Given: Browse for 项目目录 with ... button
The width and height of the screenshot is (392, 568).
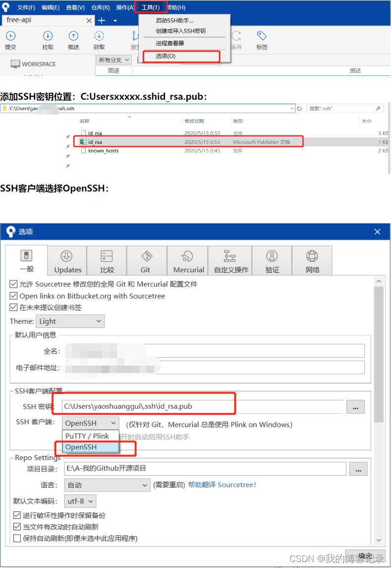Looking at the screenshot, I should click(x=358, y=469).
